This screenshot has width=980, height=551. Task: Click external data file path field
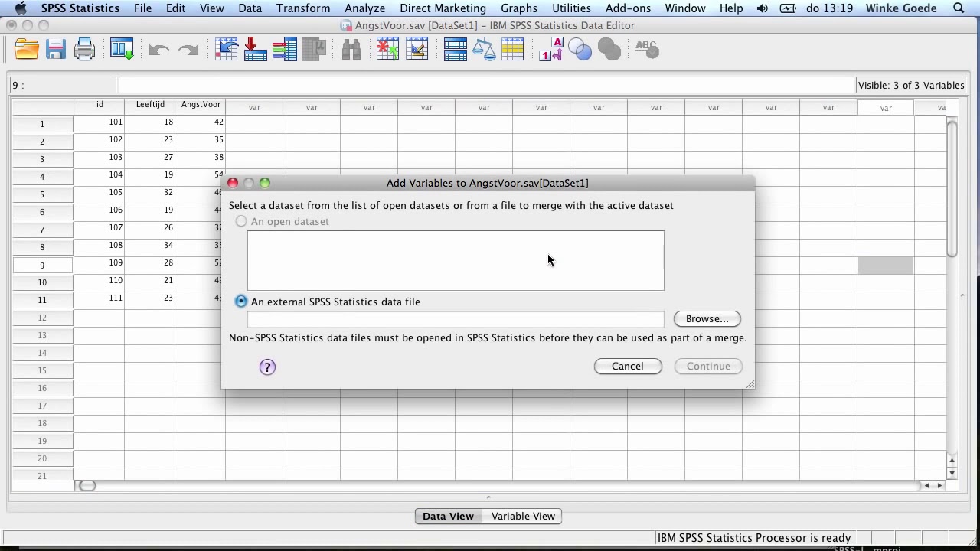coord(456,319)
